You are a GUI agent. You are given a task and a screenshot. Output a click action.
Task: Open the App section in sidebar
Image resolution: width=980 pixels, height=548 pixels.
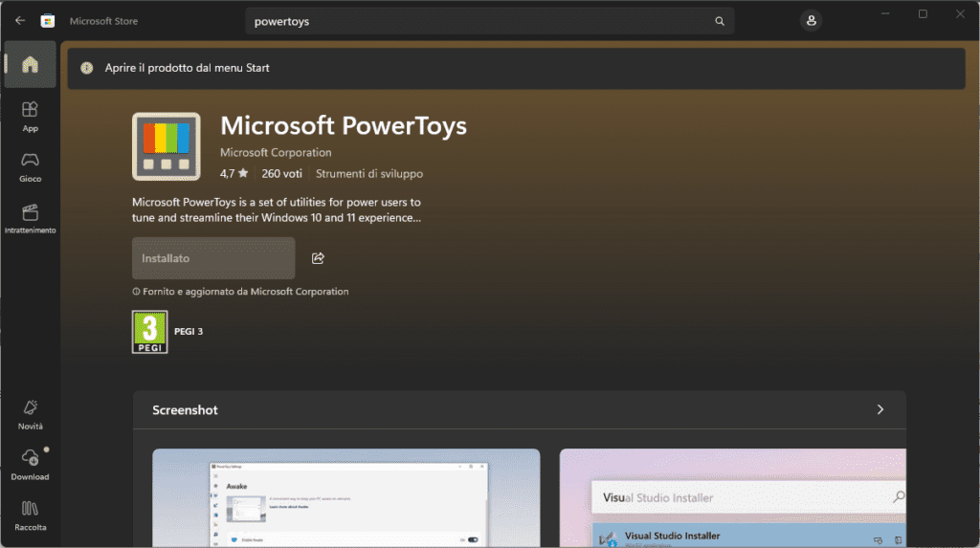click(30, 116)
